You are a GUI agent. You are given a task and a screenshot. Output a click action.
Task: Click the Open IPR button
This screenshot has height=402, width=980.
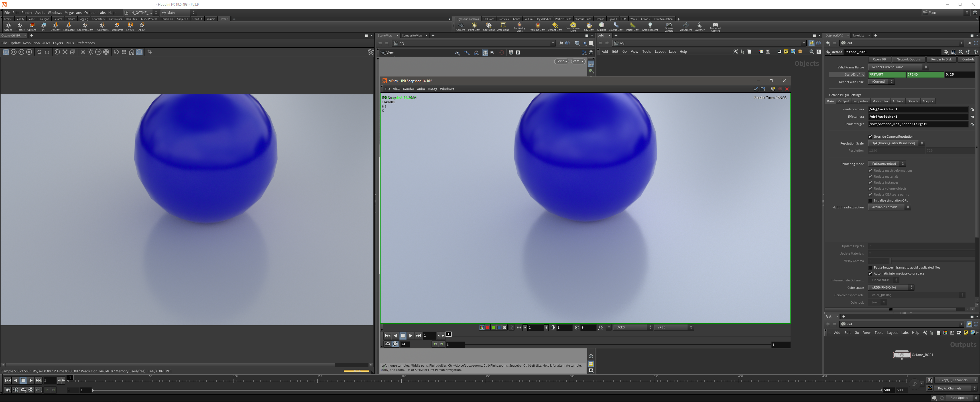coord(879,59)
